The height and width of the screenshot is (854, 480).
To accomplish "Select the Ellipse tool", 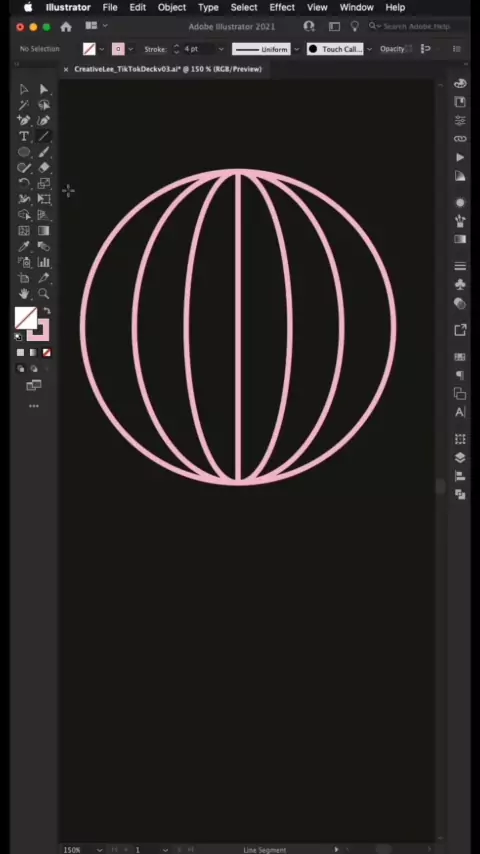I will point(23,152).
